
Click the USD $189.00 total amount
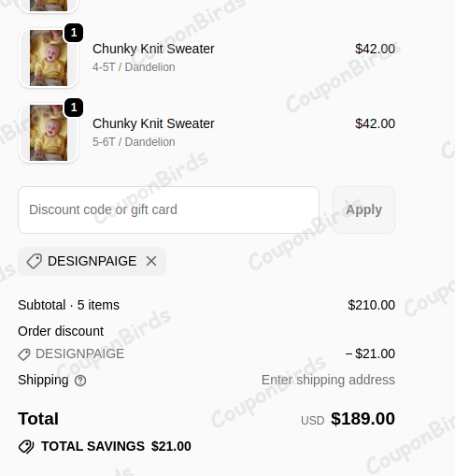348,419
